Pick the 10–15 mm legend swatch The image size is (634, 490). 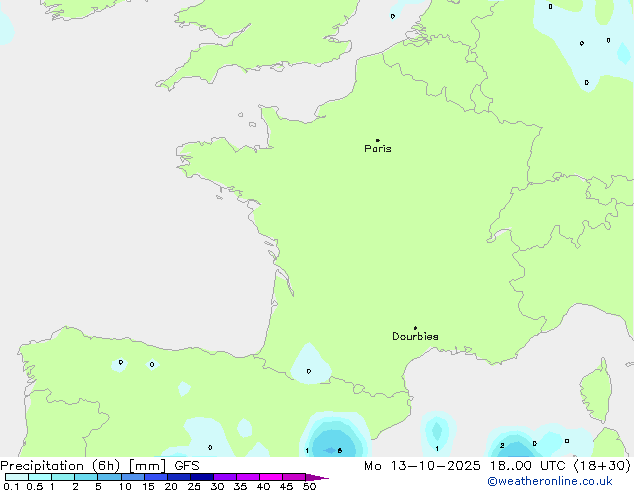(x=132, y=477)
